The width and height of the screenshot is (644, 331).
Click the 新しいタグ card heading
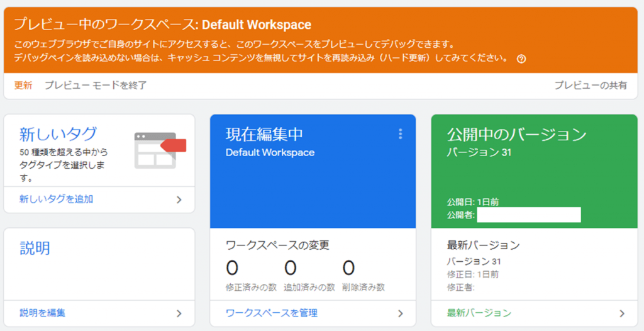point(58,133)
